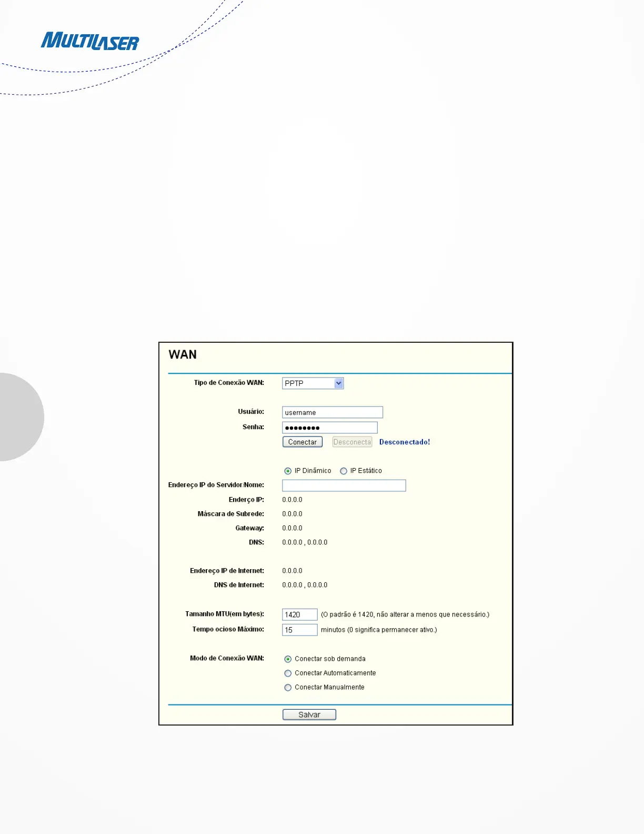Select Conectar sob demanda option
The width and height of the screenshot is (644, 834).
[288, 659]
